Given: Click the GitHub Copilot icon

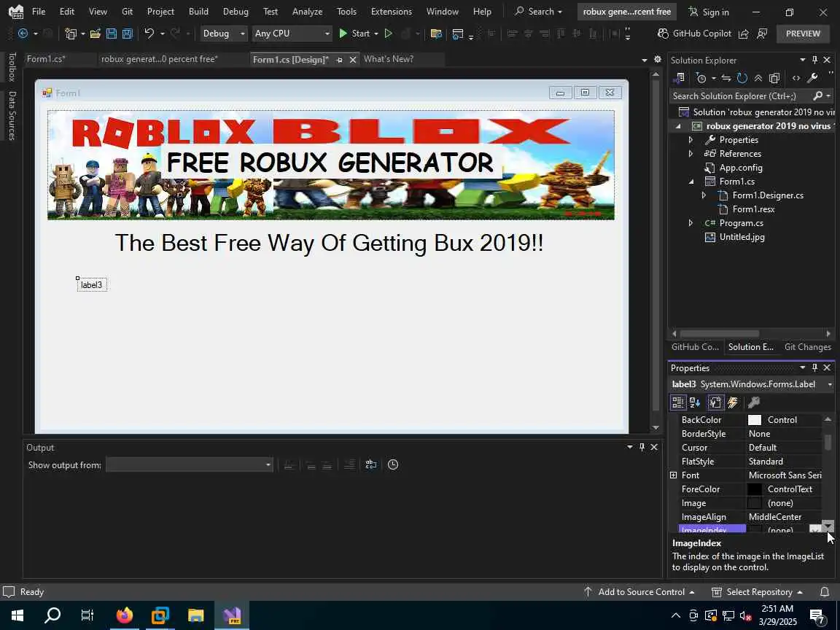Looking at the screenshot, I should click(663, 34).
